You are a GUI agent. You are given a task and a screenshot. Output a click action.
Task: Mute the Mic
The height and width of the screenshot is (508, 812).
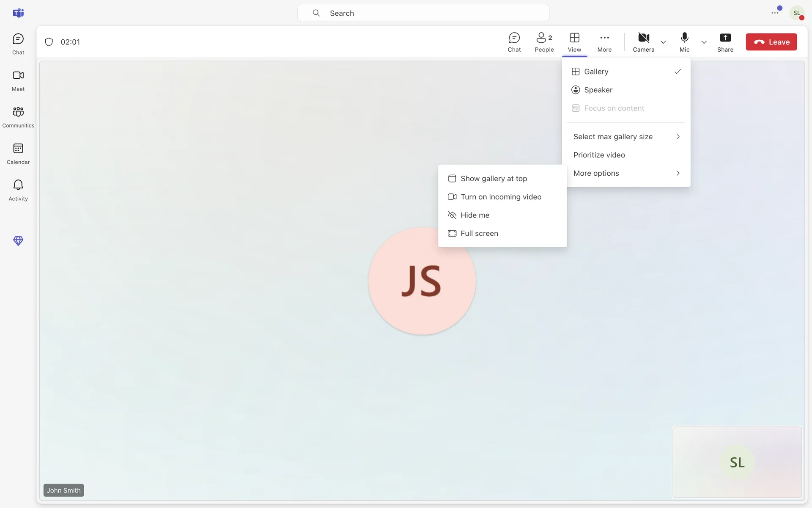pos(684,42)
